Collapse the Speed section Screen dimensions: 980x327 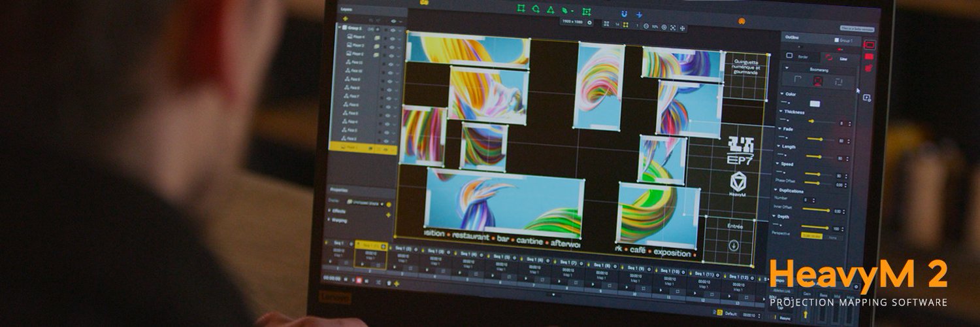[777, 163]
